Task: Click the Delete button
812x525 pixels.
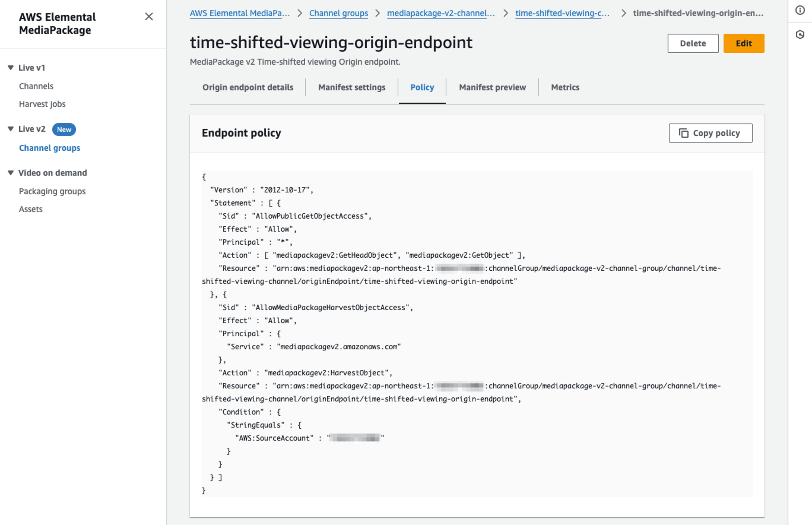Action: click(693, 43)
